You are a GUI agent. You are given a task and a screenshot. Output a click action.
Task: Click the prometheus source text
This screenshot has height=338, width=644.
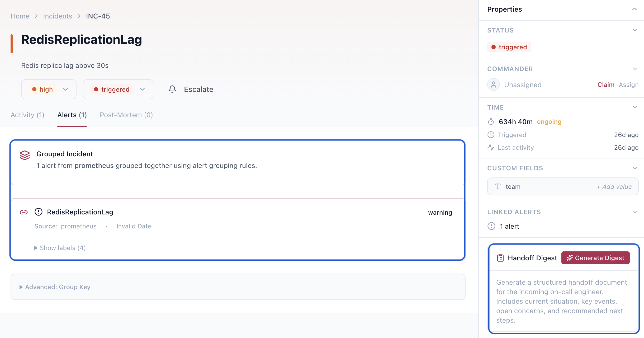(x=79, y=226)
